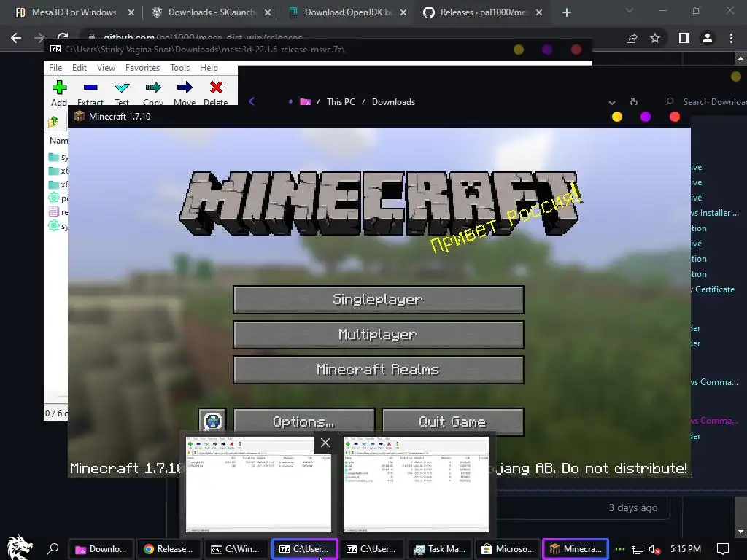Image resolution: width=747 pixels, height=560 pixels.
Task: Open the Edit menu in 7-Zip
Action: click(79, 68)
